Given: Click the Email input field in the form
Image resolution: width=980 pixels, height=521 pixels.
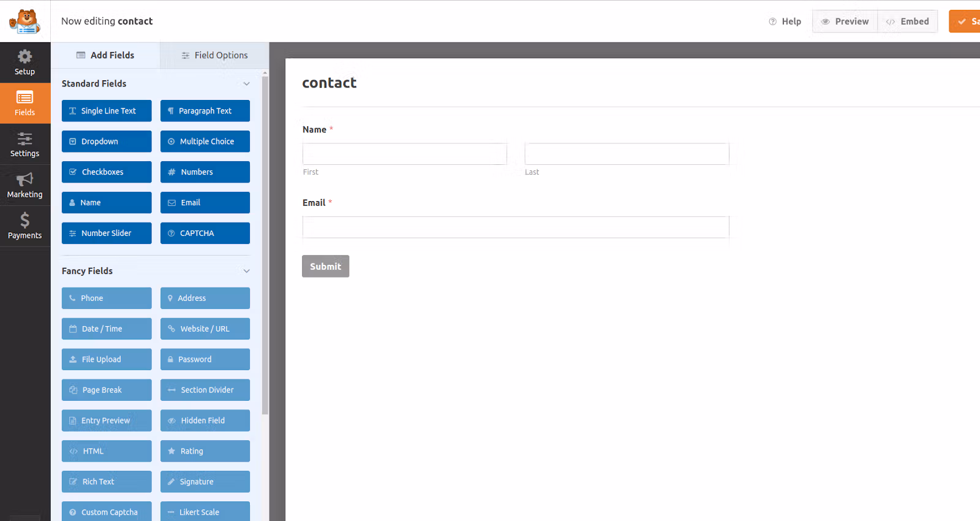Looking at the screenshot, I should 516,227.
